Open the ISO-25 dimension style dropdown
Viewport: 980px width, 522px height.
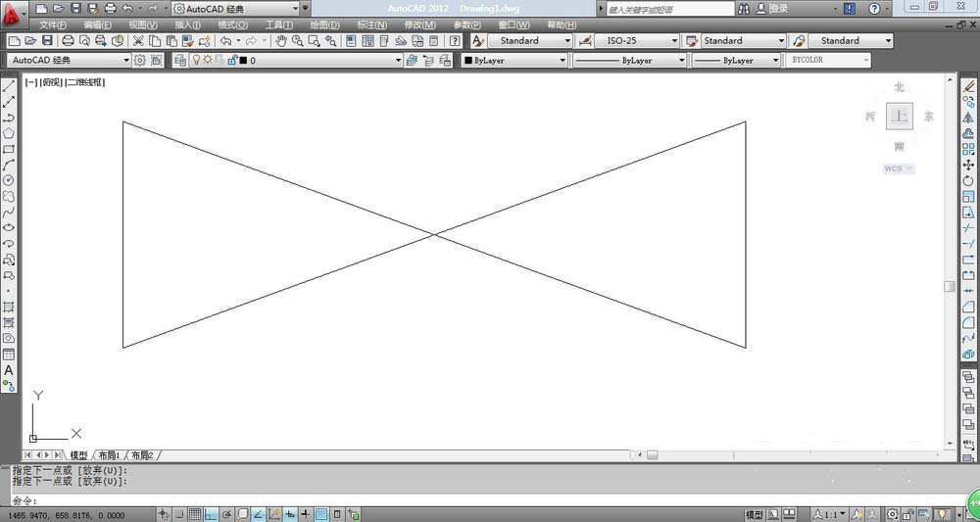tap(635, 41)
